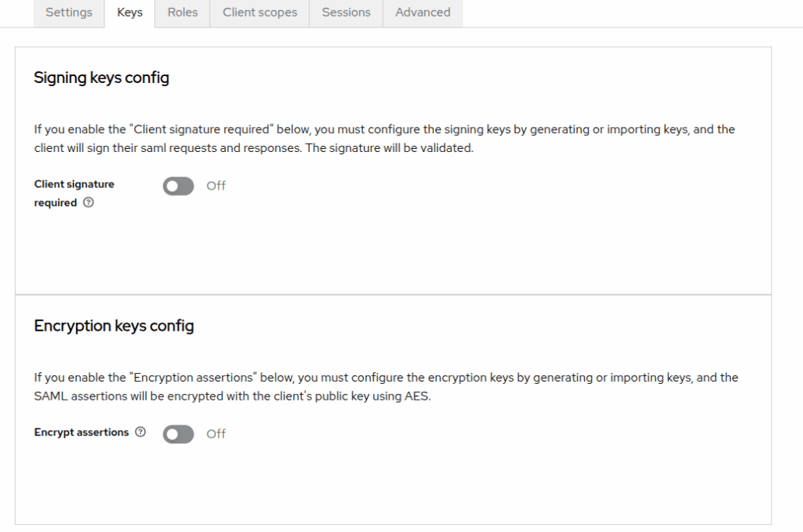This screenshot has height=532, width=803.
Task: Select the Keys tab
Action: (x=129, y=13)
